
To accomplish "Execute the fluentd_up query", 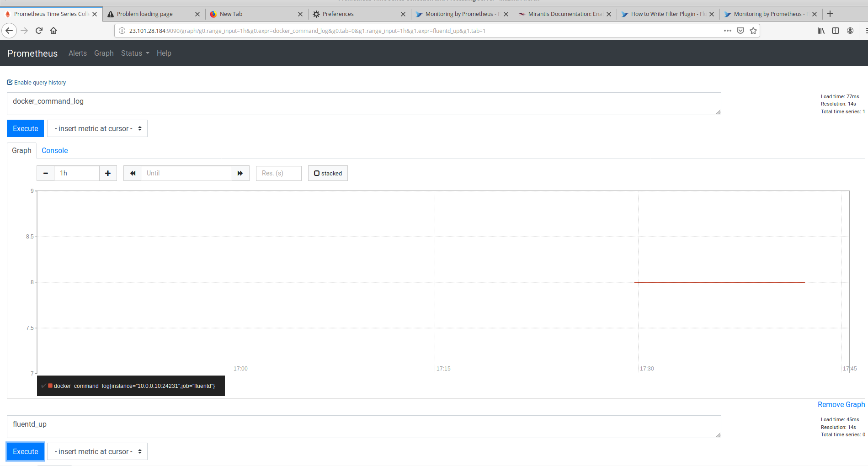I will click(x=26, y=451).
